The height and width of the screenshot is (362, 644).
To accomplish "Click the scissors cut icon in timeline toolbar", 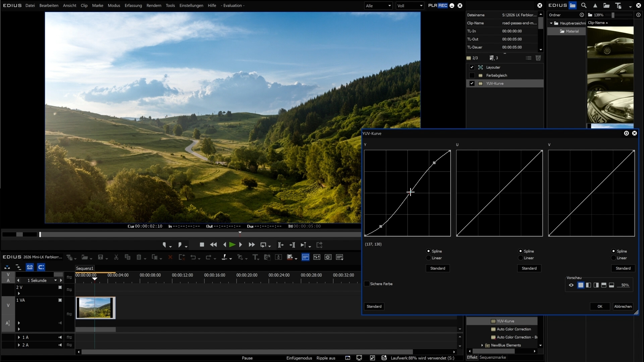I will point(116,257).
